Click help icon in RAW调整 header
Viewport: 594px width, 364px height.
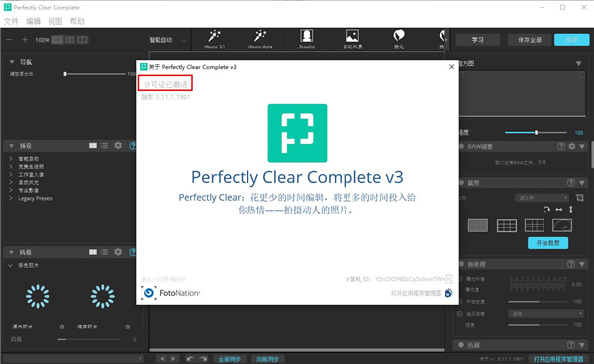coord(561,146)
